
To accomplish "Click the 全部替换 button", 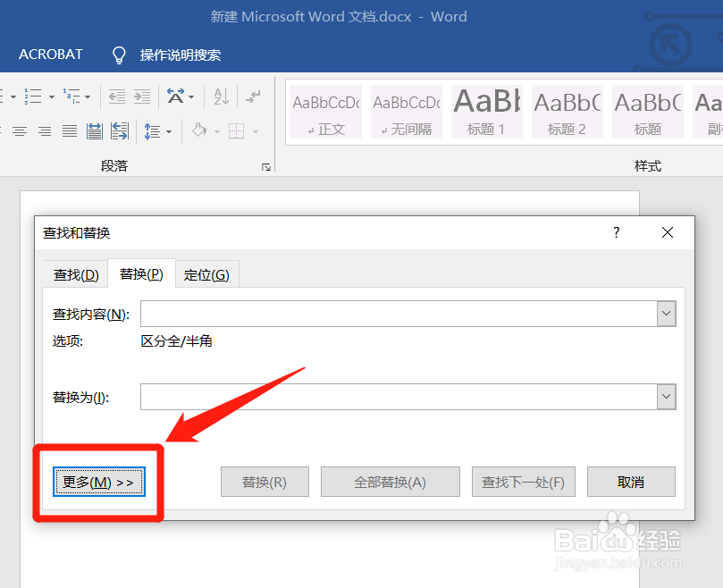I will point(390,482).
